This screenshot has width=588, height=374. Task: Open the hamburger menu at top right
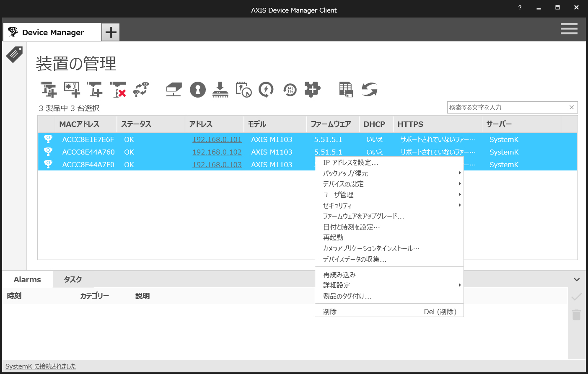pyautogui.click(x=569, y=28)
